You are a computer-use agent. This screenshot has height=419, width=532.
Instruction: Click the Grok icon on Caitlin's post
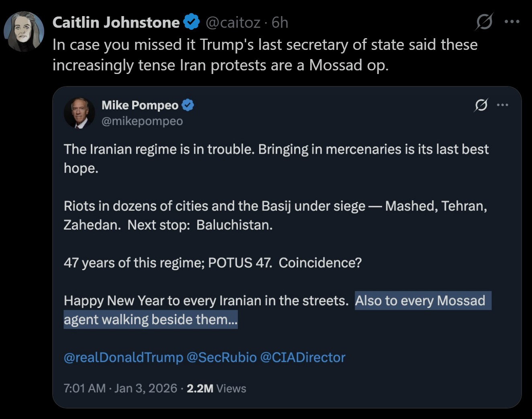(x=484, y=22)
